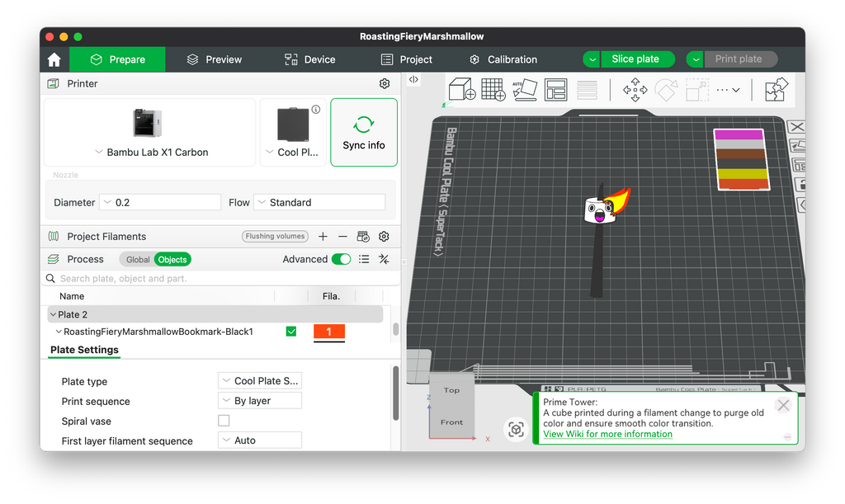The width and height of the screenshot is (845, 504).
Task: Click the Auto orient icon
Action: point(524,89)
